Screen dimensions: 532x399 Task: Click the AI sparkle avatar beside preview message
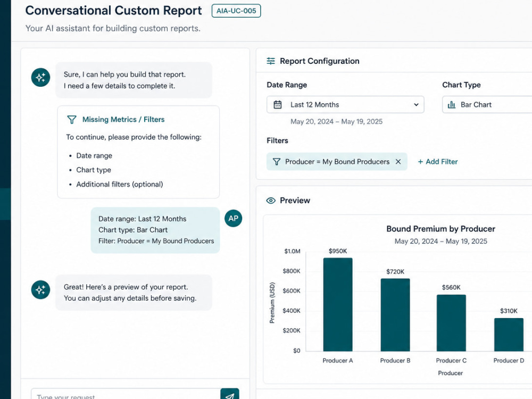[41, 290]
